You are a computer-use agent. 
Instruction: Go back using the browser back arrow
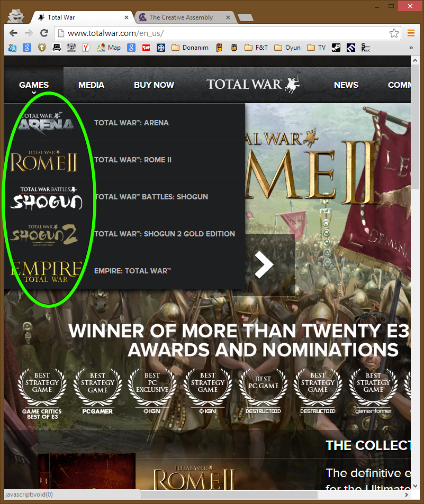point(13,33)
